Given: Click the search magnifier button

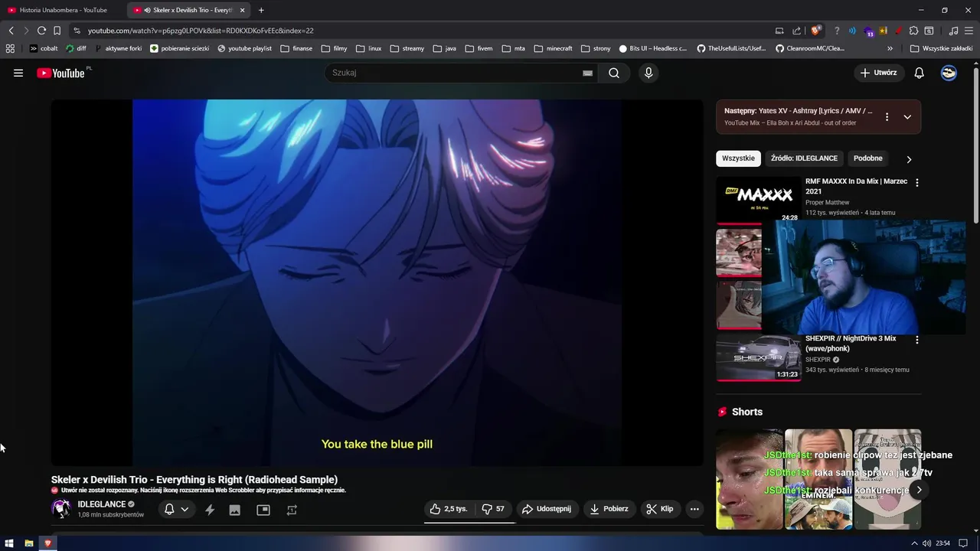Looking at the screenshot, I should tap(614, 73).
